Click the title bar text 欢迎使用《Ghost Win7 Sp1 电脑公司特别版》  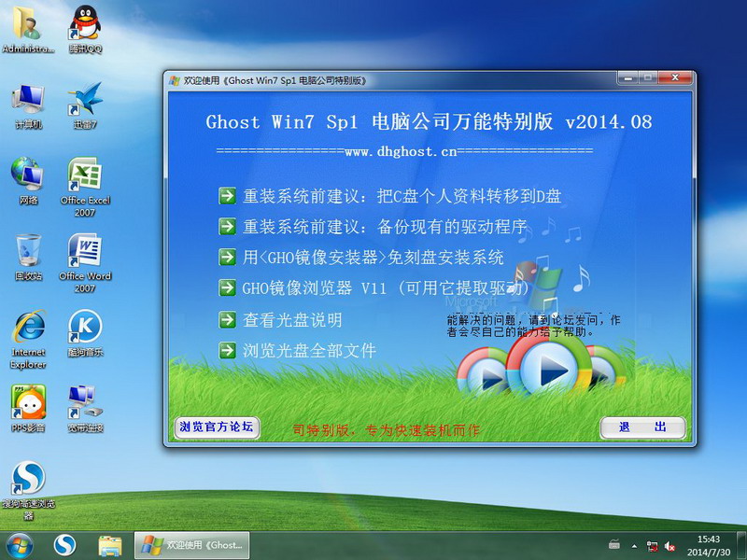[275, 80]
